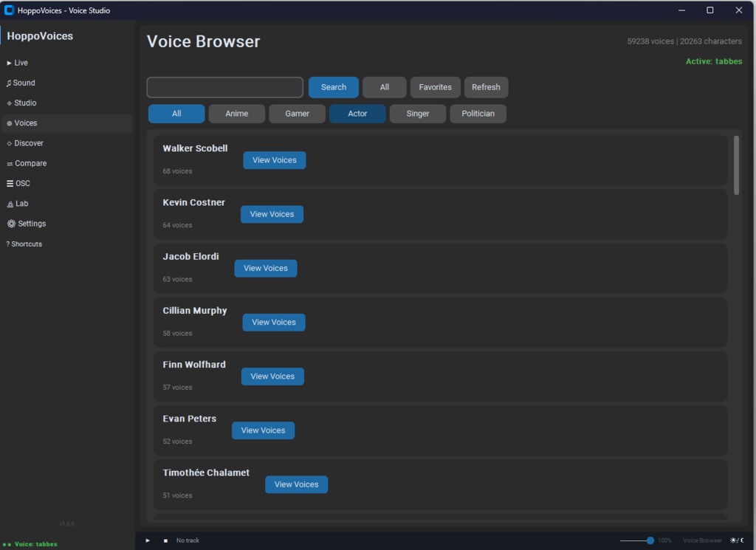The image size is (756, 550).
Task: Click the 'Walker Scobell' name text
Action: click(x=195, y=148)
